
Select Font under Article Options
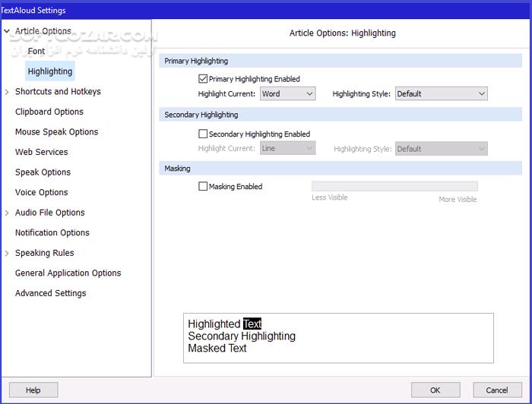coord(36,51)
